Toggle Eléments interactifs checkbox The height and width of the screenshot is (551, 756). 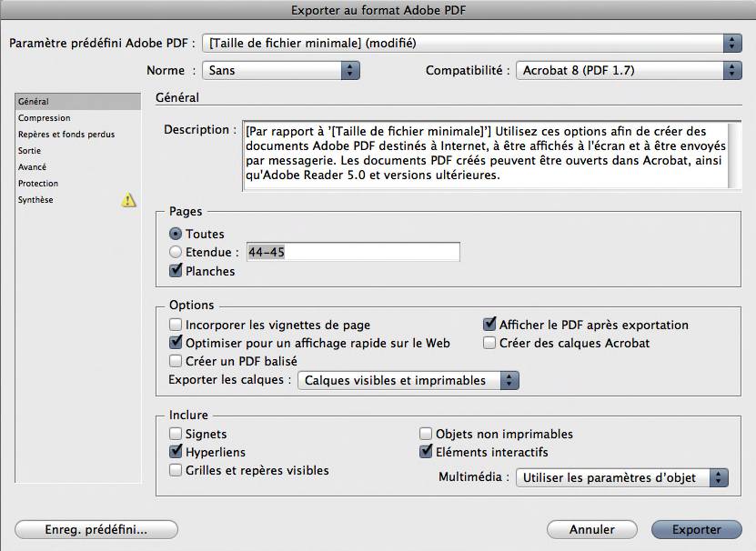[x=425, y=452]
